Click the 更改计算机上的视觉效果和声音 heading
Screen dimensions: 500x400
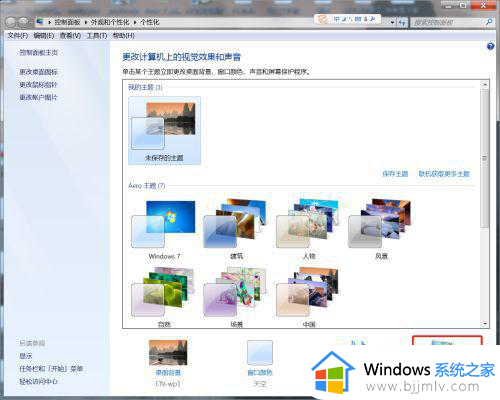pyautogui.click(x=182, y=57)
